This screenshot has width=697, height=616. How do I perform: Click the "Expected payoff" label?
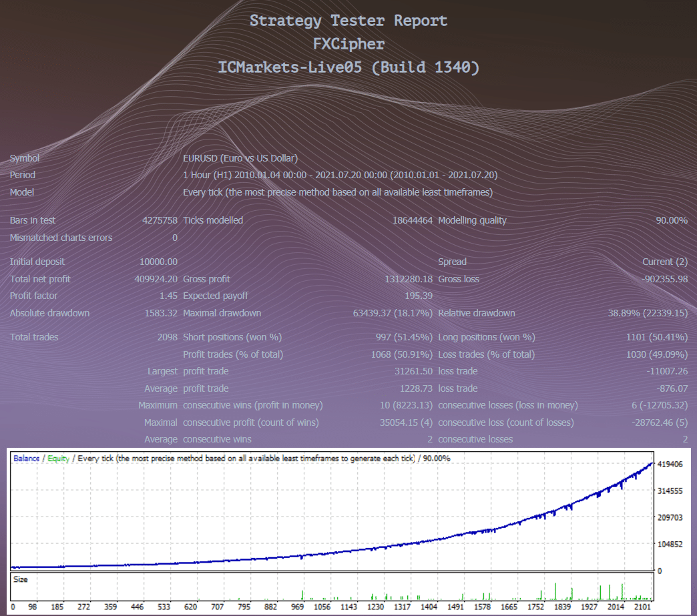pyautogui.click(x=216, y=296)
